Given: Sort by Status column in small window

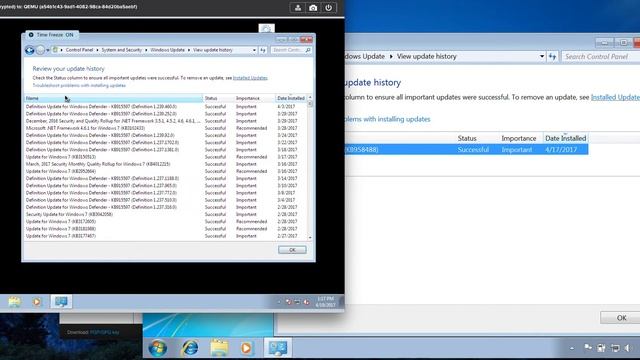Looking at the screenshot, I should click(218, 98).
